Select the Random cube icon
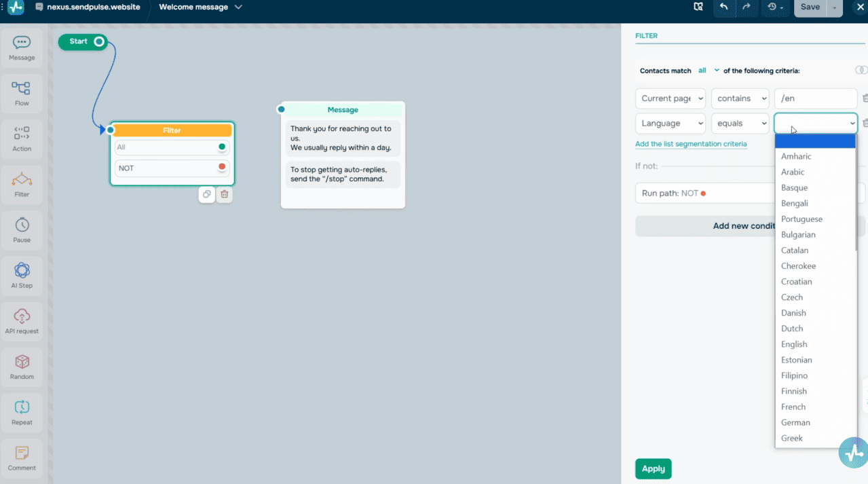The image size is (868, 484). pos(22,361)
